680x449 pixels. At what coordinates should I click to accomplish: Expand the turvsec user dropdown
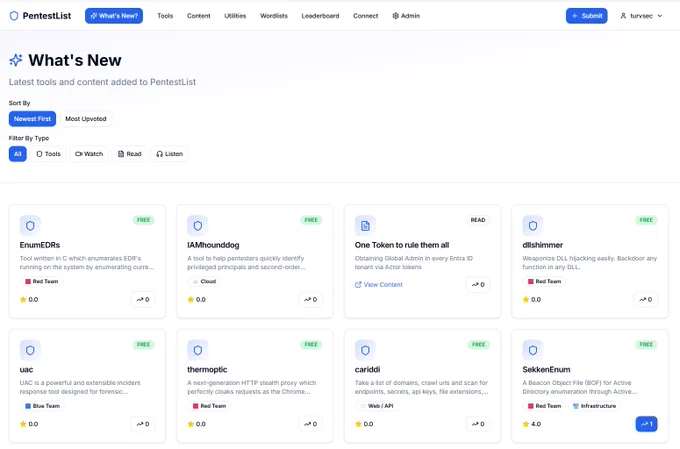point(641,16)
